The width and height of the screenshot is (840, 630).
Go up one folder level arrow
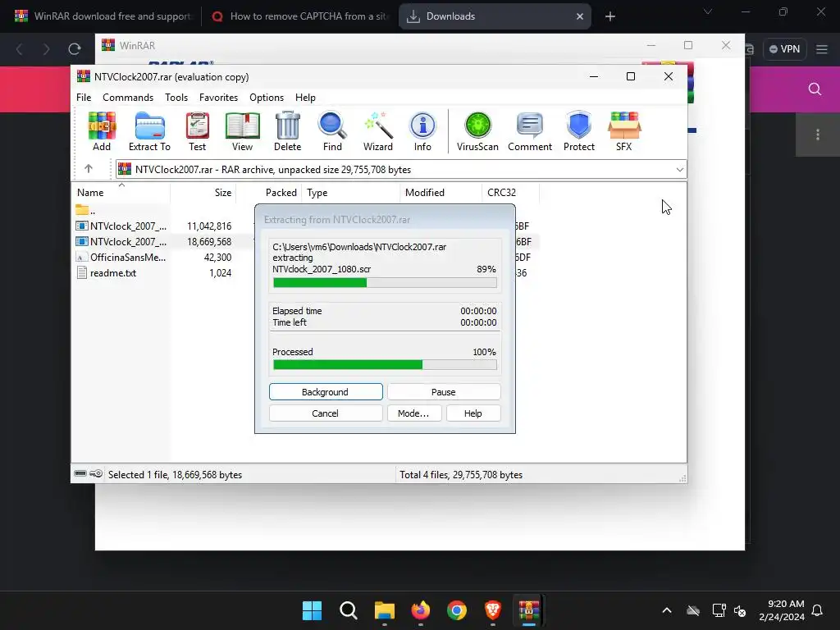[89, 169]
